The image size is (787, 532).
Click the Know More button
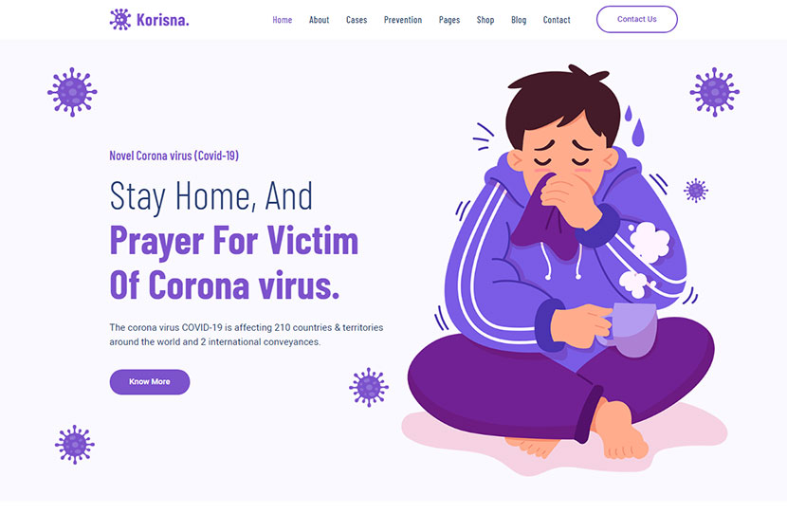click(x=150, y=382)
